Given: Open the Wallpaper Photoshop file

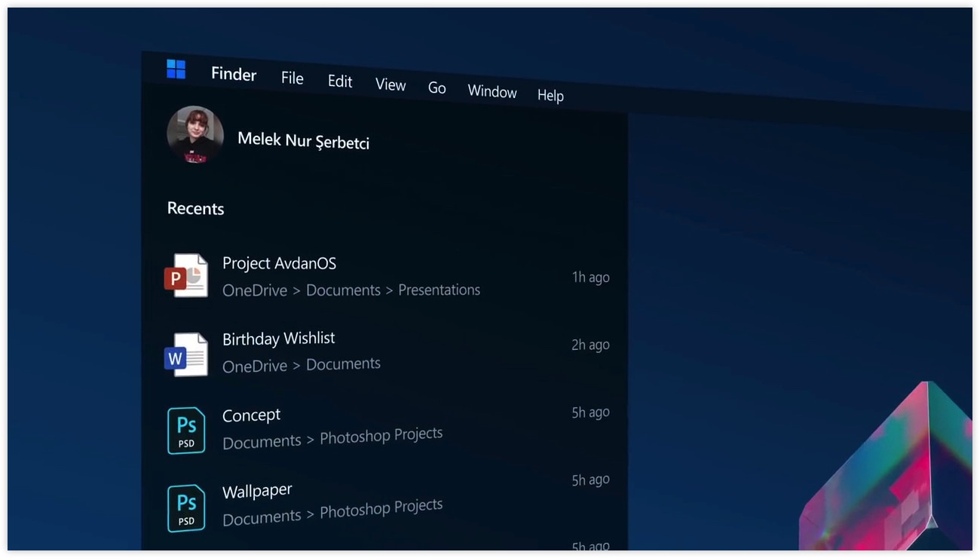Looking at the screenshot, I should pos(257,492).
